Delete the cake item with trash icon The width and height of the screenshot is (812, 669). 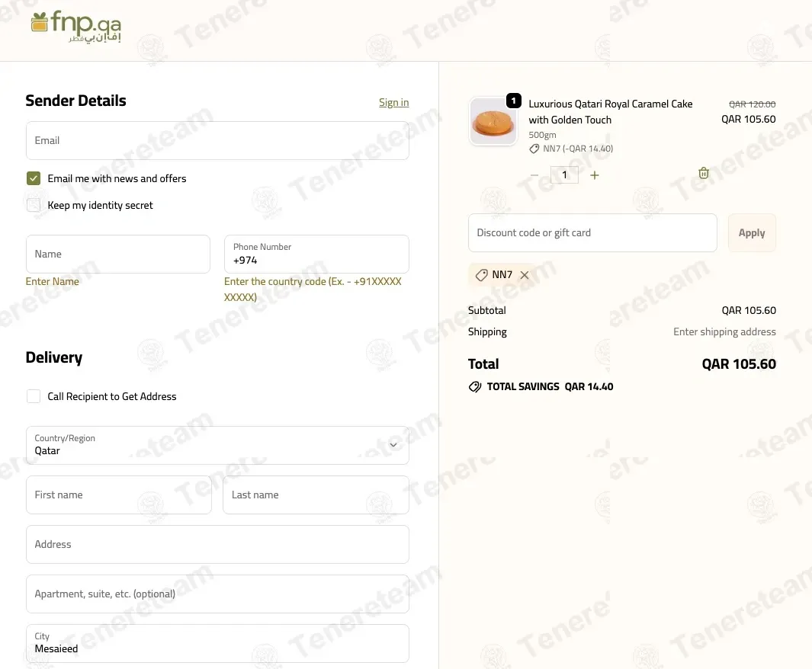point(704,174)
